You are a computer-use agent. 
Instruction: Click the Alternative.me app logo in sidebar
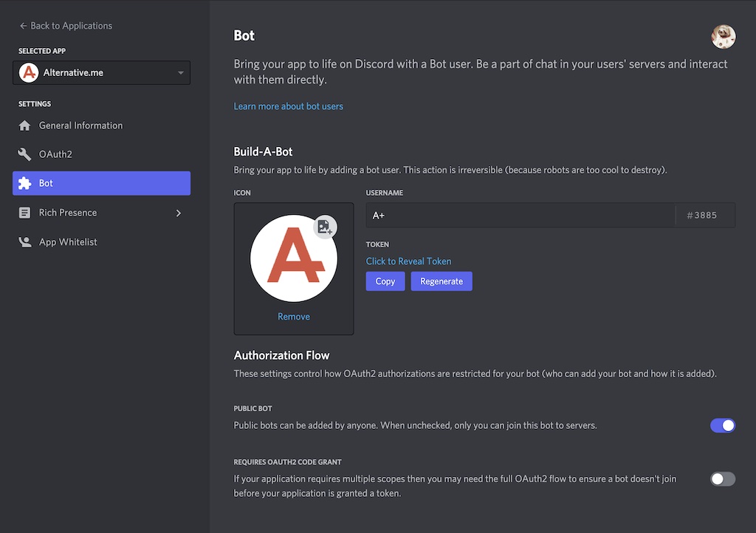(28, 72)
